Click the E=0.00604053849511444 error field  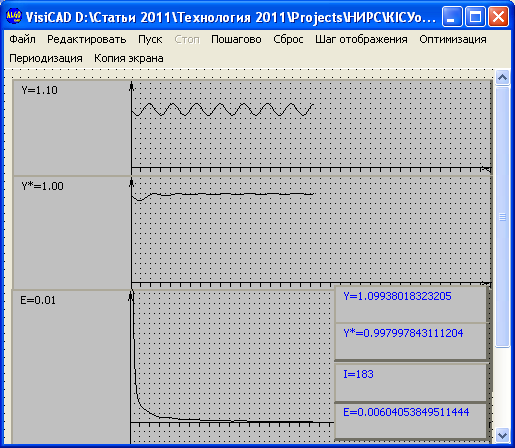point(411,421)
